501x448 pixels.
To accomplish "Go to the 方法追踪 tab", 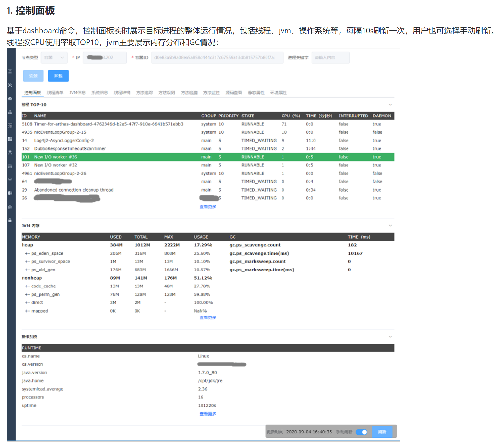I will 144,93.
